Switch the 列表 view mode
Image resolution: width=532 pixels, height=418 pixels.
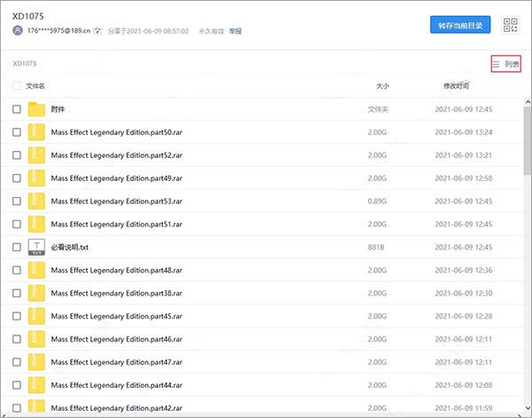click(505, 64)
